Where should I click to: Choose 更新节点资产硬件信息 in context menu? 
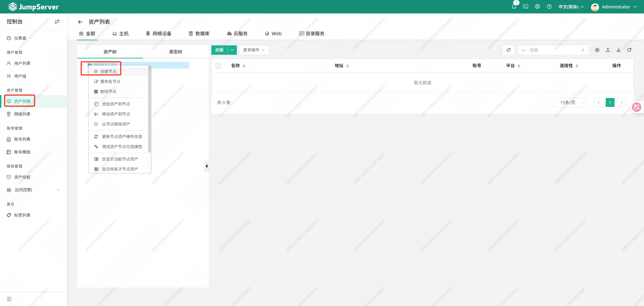[x=118, y=137]
